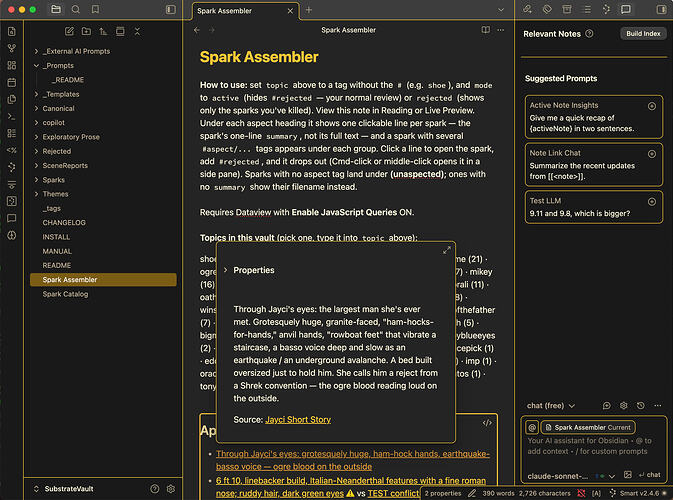Viewport: 673px width, 500px height.
Task: Collapse all folders in file explorer
Action: [137, 31]
